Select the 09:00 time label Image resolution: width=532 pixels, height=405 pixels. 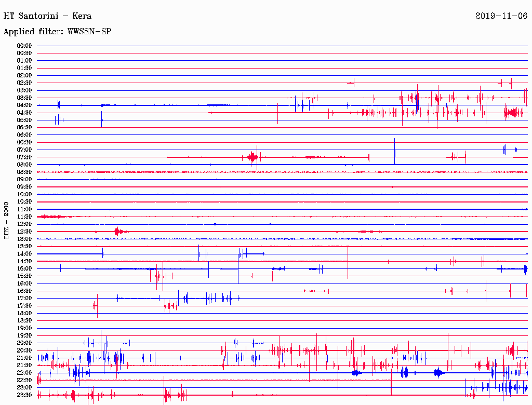tap(24, 180)
